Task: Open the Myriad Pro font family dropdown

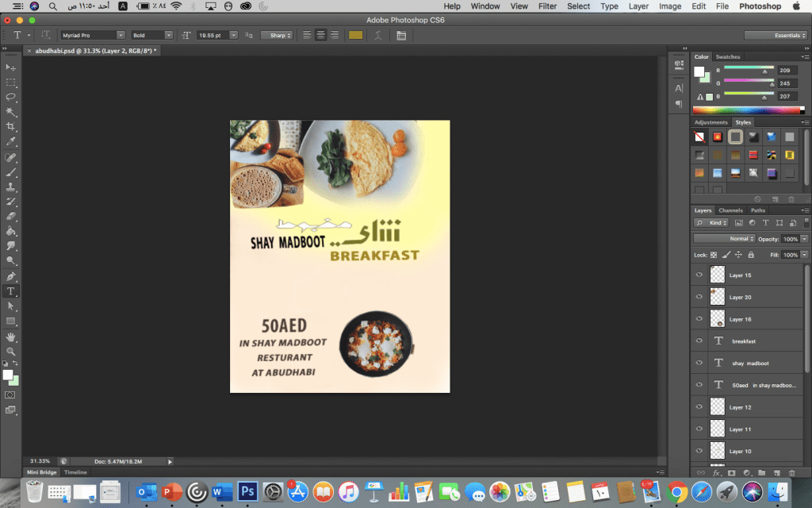Action: pyautogui.click(x=94, y=35)
